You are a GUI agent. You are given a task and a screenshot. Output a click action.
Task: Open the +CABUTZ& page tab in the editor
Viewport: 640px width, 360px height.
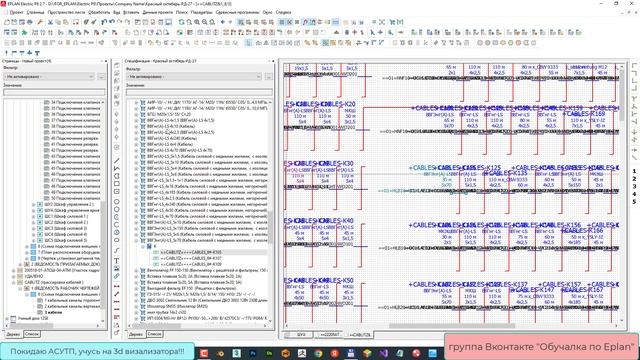point(360,335)
